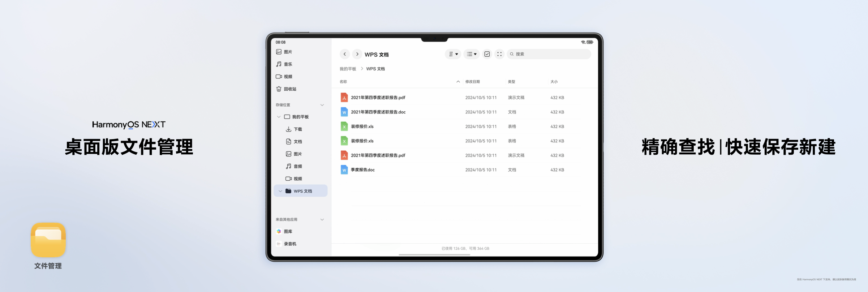Collapse the 存储位置 section
The height and width of the screenshot is (292, 868).
pyautogui.click(x=322, y=105)
